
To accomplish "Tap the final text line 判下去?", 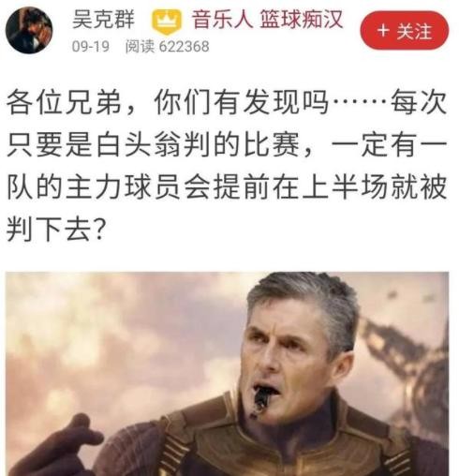I will pyautogui.click(x=55, y=230).
